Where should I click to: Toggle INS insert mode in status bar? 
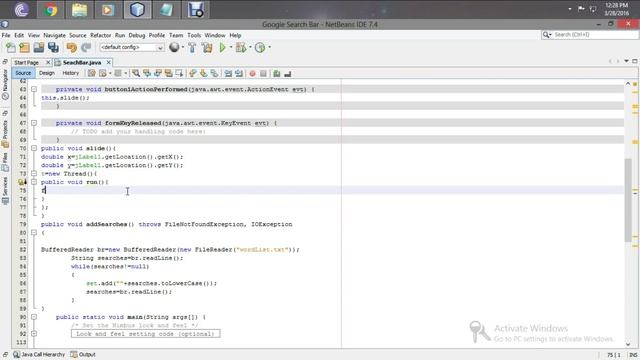[633, 355]
